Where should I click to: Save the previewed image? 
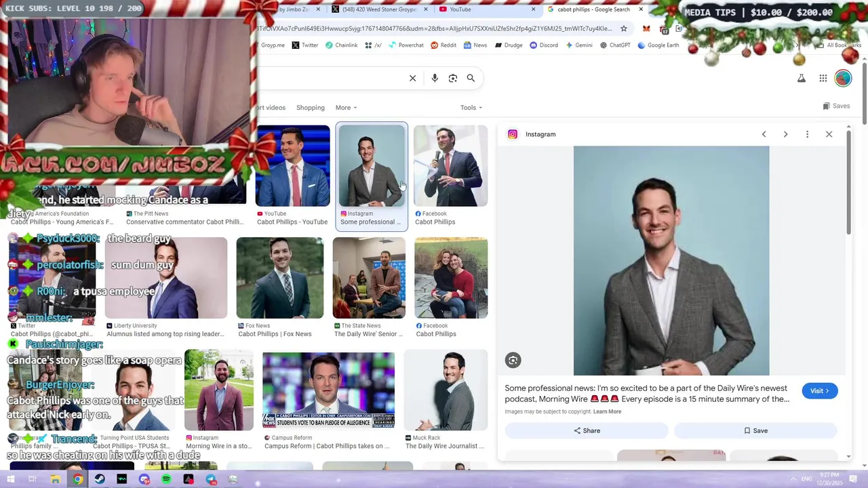[755, 430]
